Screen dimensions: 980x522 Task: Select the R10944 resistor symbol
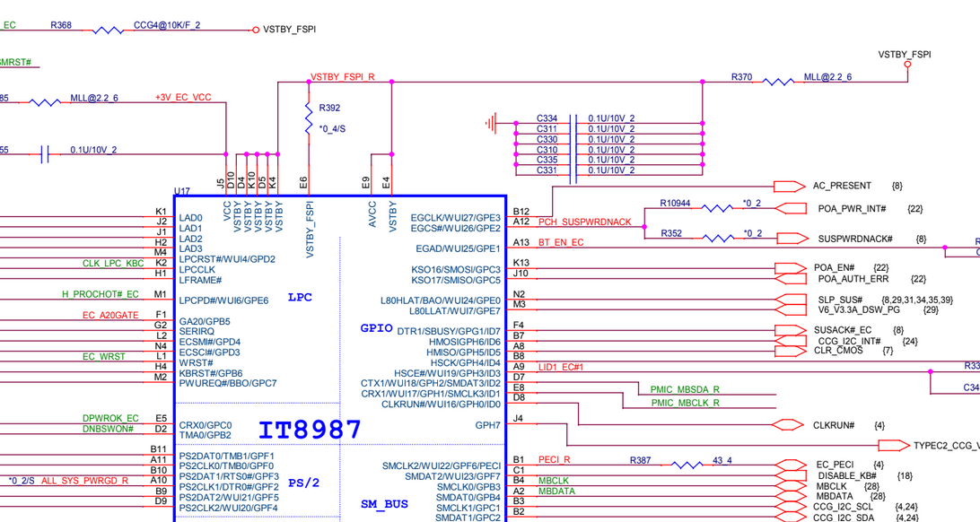(x=717, y=208)
